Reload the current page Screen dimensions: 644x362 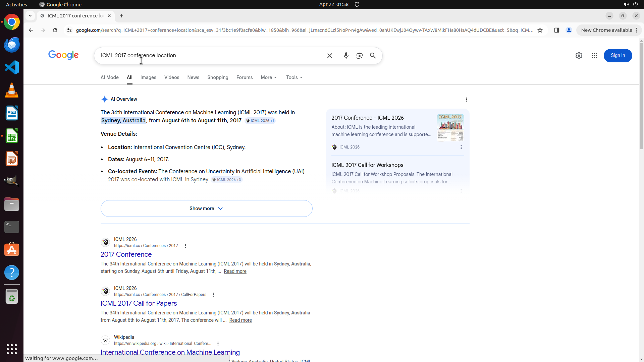click(55, 30)
